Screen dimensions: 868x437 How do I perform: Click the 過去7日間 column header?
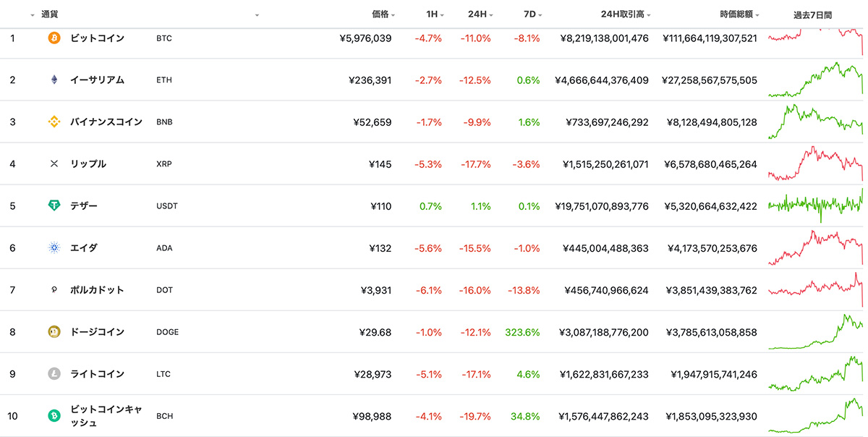coord(812,14)
